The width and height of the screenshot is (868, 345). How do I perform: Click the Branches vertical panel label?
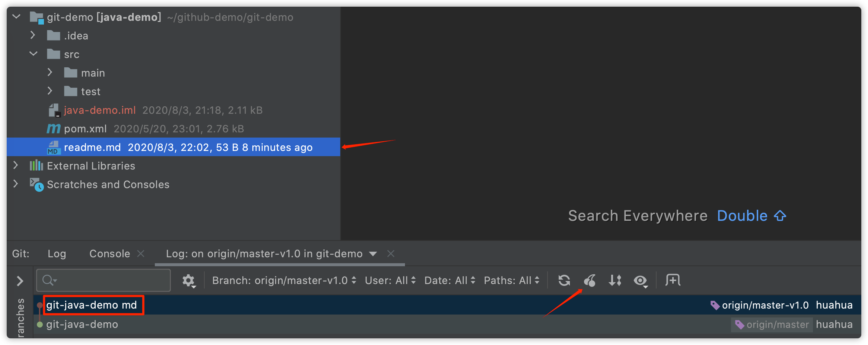coord(20,317)
